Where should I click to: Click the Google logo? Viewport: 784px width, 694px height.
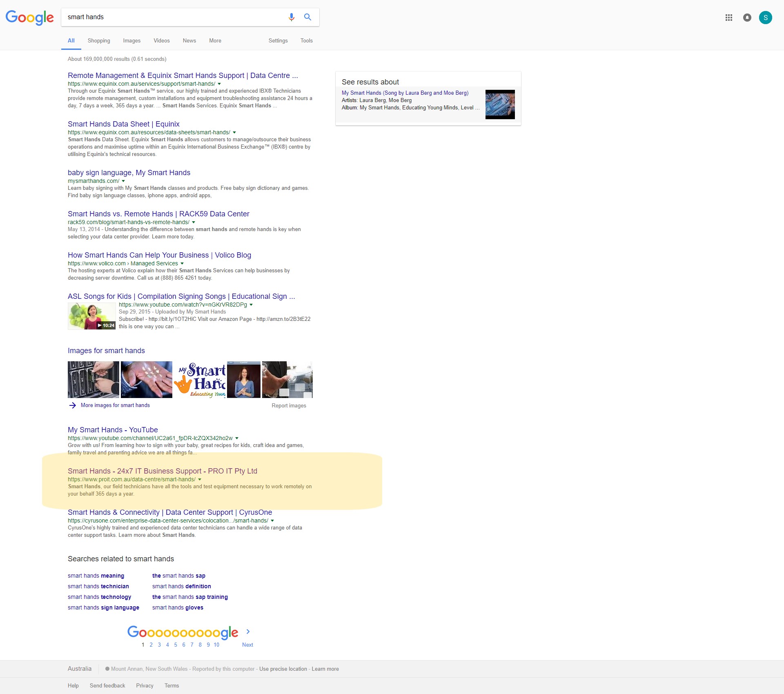tap(29, 18)
